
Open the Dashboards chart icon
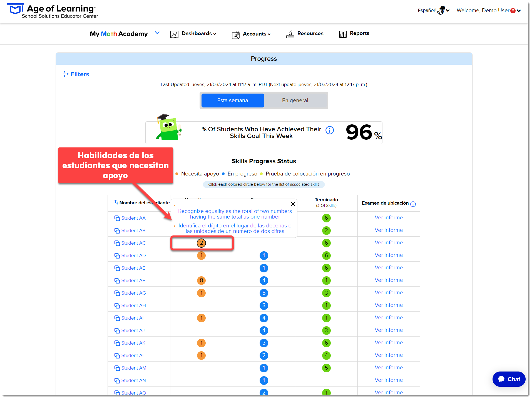pyautogui.click(x=174, y=34)
